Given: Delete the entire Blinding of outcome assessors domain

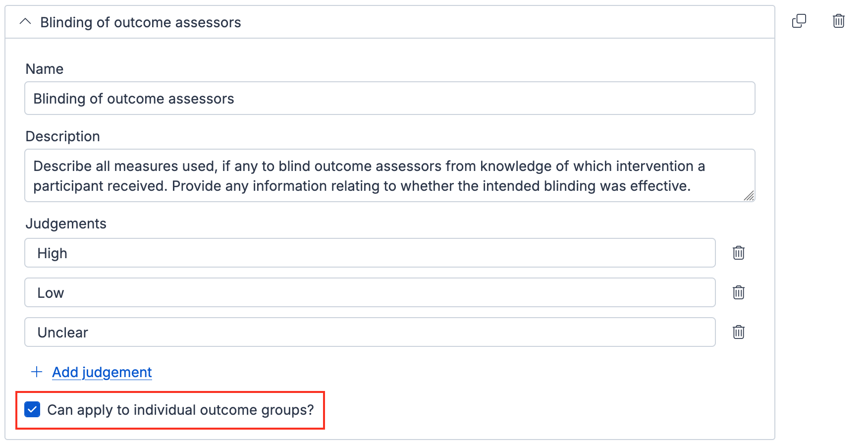Looking at the screenshot, I should click(838, 21).
